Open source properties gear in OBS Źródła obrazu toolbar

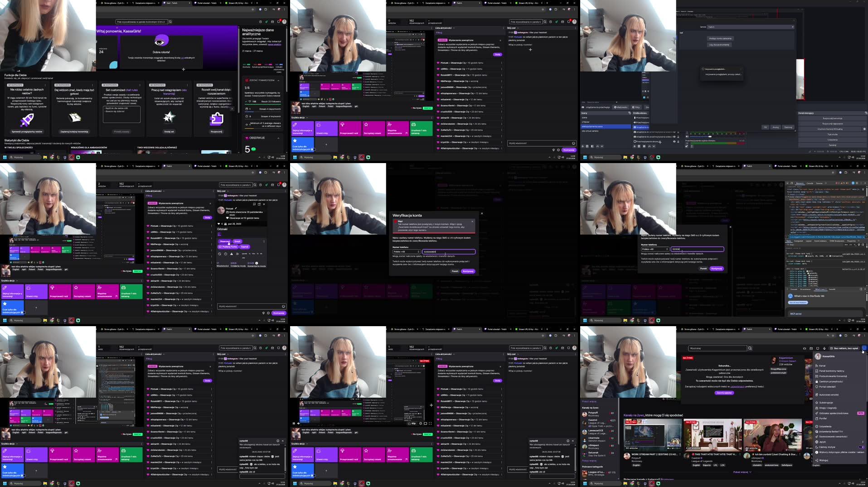644,146
